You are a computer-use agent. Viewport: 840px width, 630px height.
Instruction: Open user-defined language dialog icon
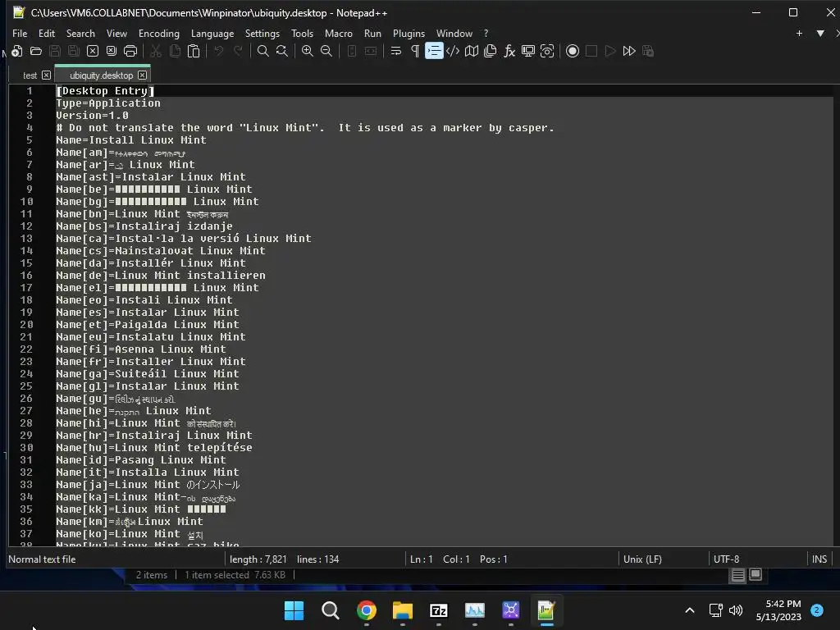point(453,51)
